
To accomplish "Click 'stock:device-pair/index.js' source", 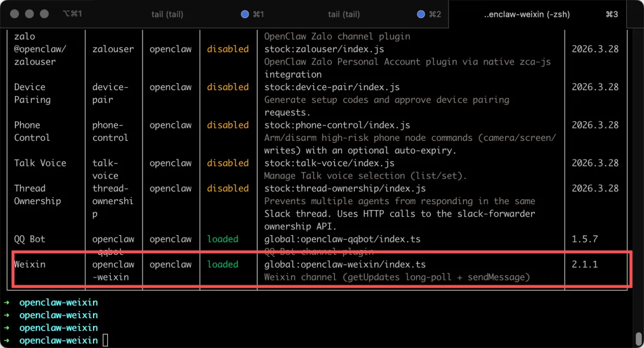I will click(x=332, y=87).
